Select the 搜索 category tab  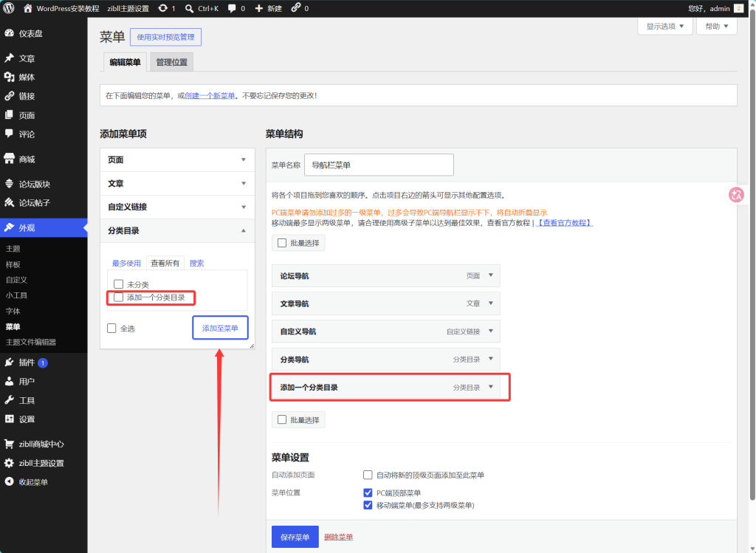tap(196, 264)
